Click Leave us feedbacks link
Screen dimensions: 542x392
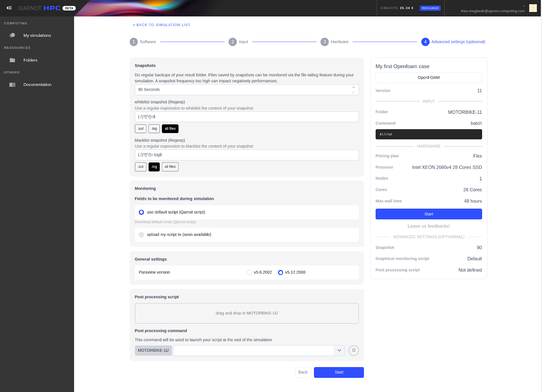pos(429,226)
